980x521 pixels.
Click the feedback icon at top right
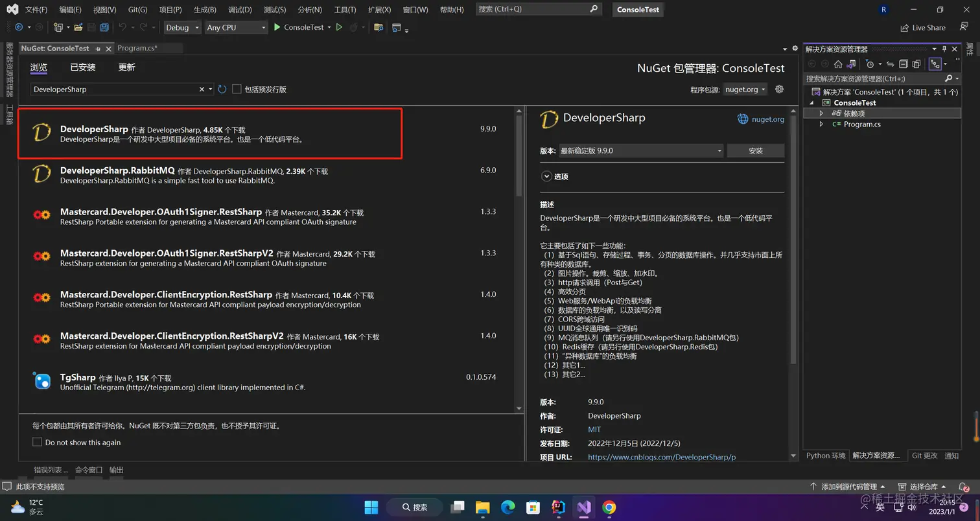coord(964,27)
